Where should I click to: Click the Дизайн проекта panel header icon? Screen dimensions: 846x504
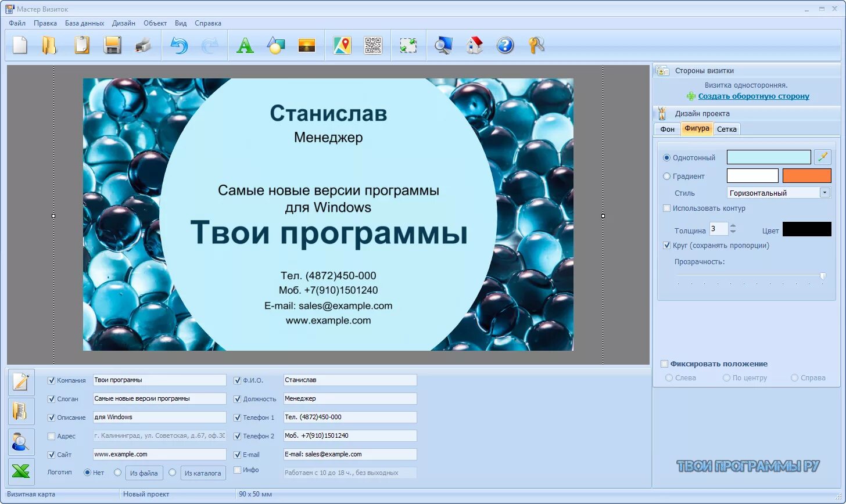662,113
